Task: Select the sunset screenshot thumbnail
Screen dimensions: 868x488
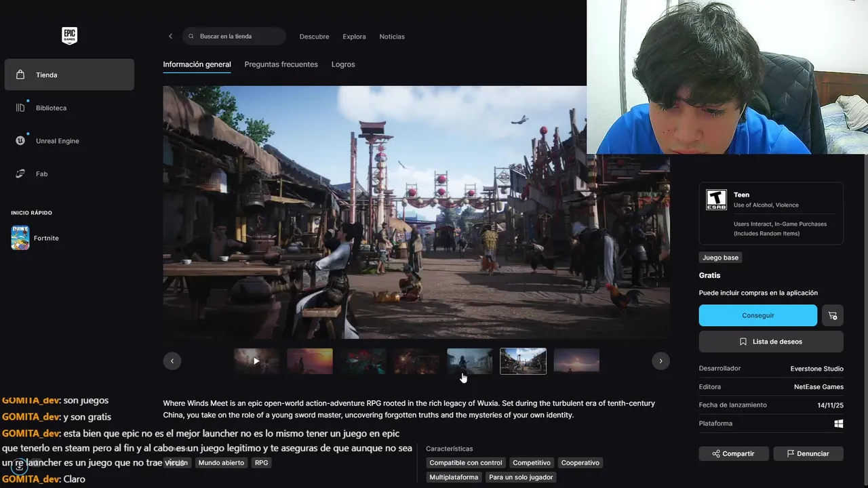Action: pyautogui.click(x=310, y=361)
